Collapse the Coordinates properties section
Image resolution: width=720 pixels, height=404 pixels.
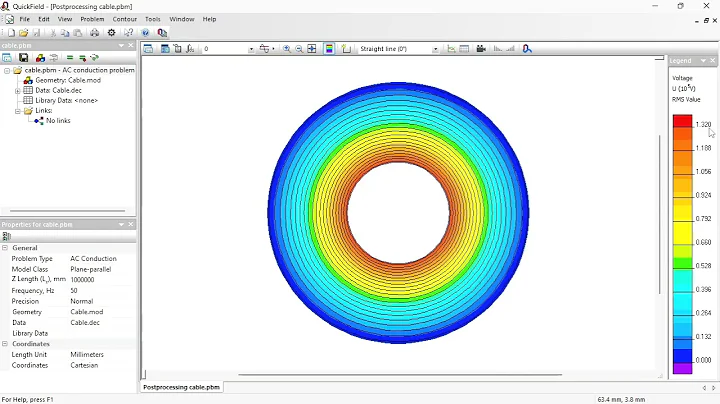(5, 344)
